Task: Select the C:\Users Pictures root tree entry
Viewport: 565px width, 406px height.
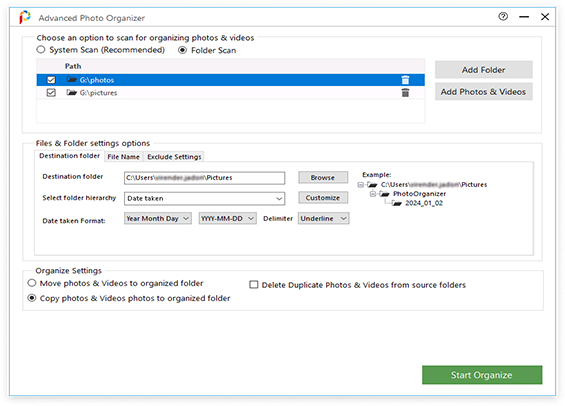Action: pos(434,184)
